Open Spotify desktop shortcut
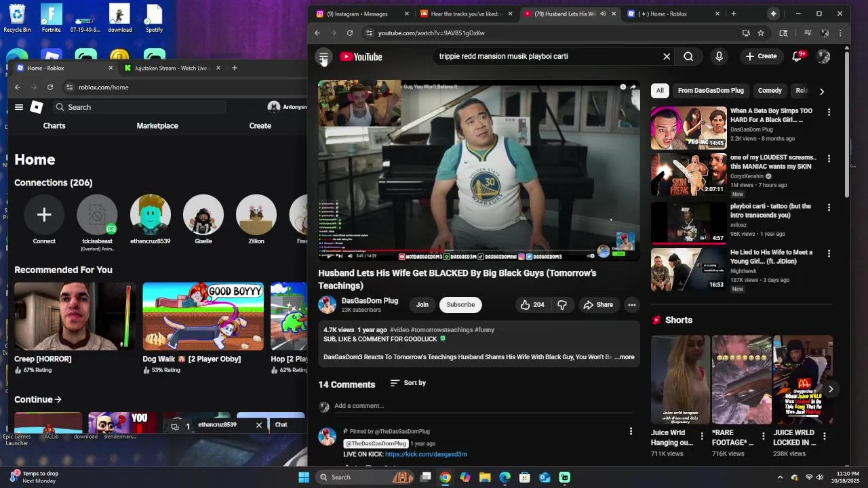Viewport: 868px width, 488px height. (154, 18)
